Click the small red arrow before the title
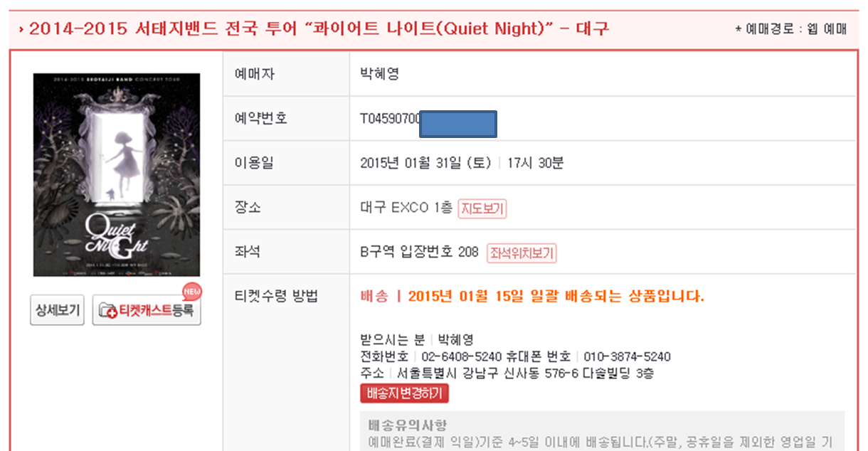Viewport: 868px width, 451px height. [22, 29]
